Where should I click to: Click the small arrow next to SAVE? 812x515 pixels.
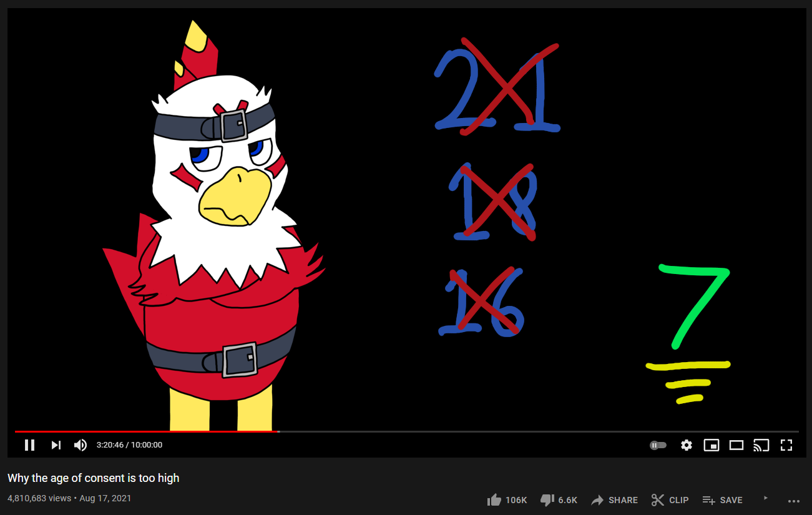766,498
